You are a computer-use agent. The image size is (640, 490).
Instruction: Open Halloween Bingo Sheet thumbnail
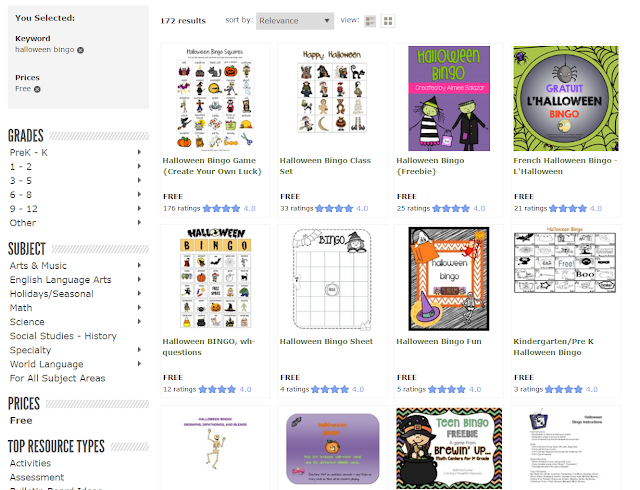pos(332,279)
